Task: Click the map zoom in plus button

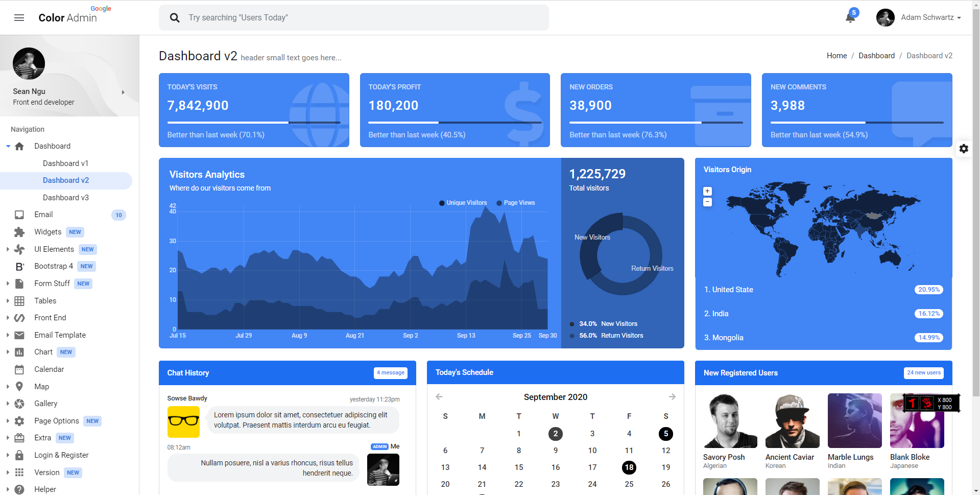Action: click(707, 191)
